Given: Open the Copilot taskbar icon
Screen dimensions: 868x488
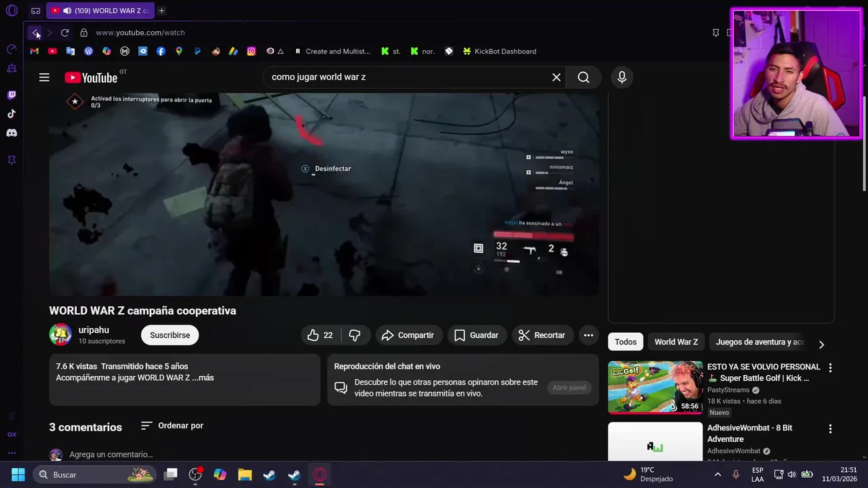Looking at the screenshot, I should tap(220, 474).
